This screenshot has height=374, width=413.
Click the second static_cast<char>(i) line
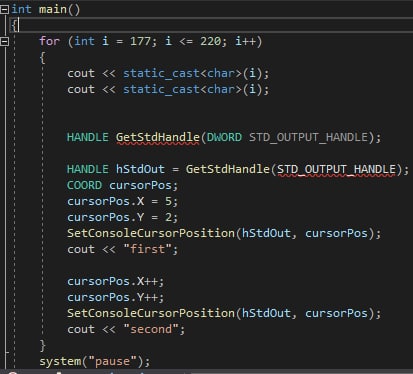168,89
